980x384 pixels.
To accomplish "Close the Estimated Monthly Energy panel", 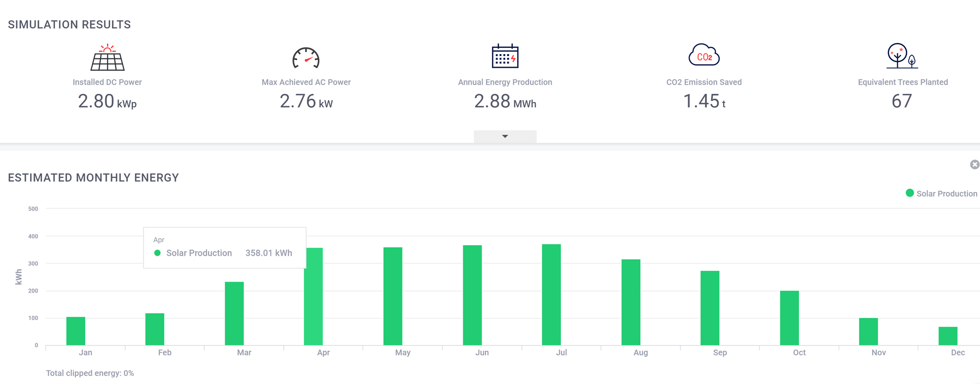I will pyautogui.click(x=974, y=165).
